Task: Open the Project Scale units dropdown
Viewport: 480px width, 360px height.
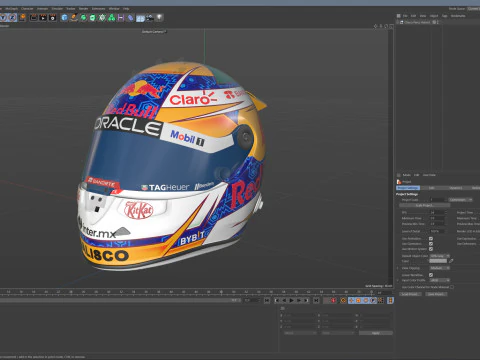Action: pos(460,200)
